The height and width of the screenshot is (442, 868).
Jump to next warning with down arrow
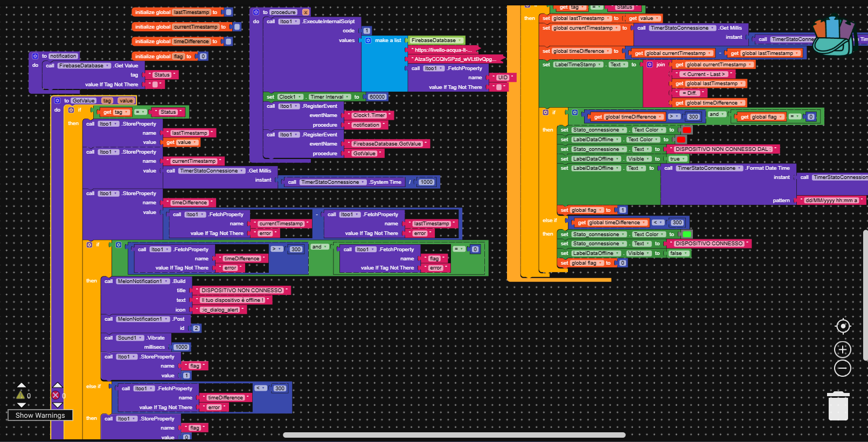22,405
